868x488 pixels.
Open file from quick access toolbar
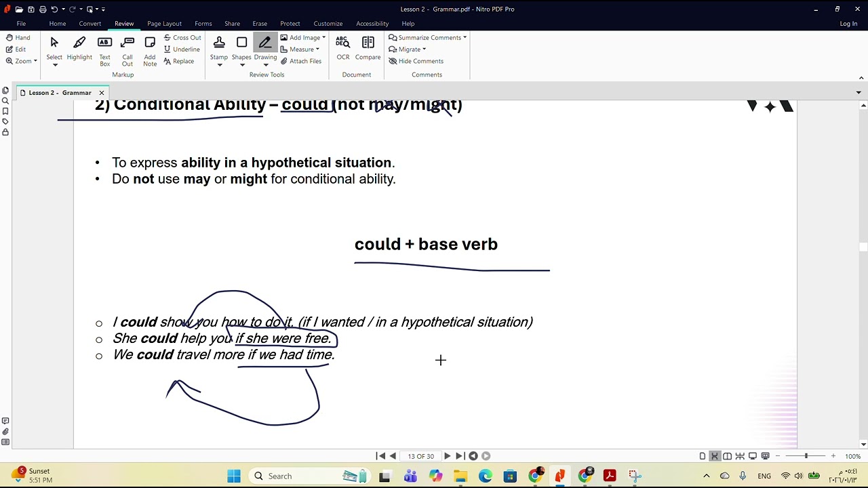(x=19, y=9)
